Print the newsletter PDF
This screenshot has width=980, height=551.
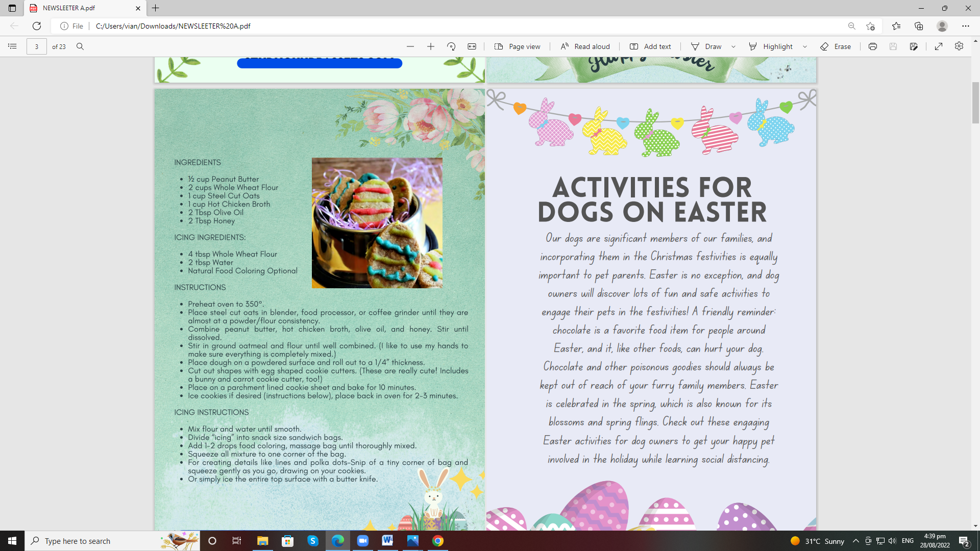point(873,46)
